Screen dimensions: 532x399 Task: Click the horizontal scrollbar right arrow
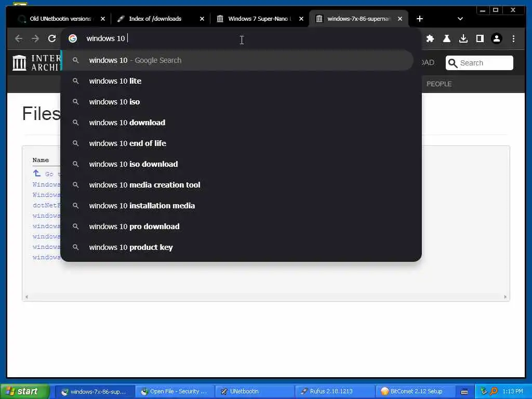[x=505, y=297]
